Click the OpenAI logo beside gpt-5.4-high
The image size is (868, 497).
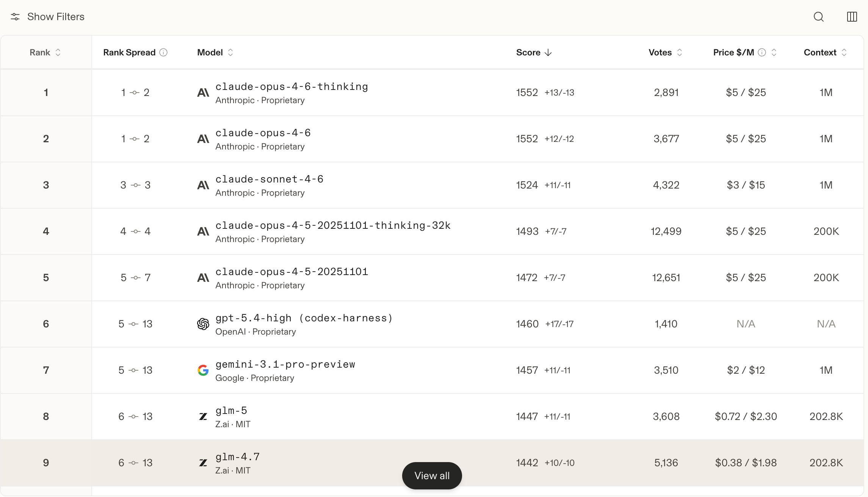click(203, 324)
